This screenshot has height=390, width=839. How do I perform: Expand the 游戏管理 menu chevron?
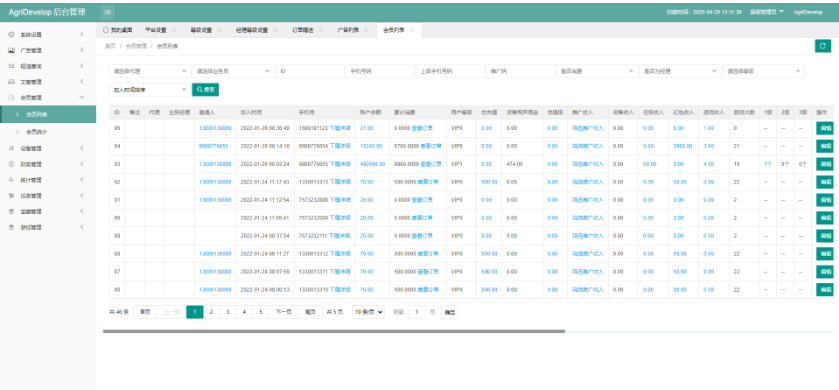82,227
